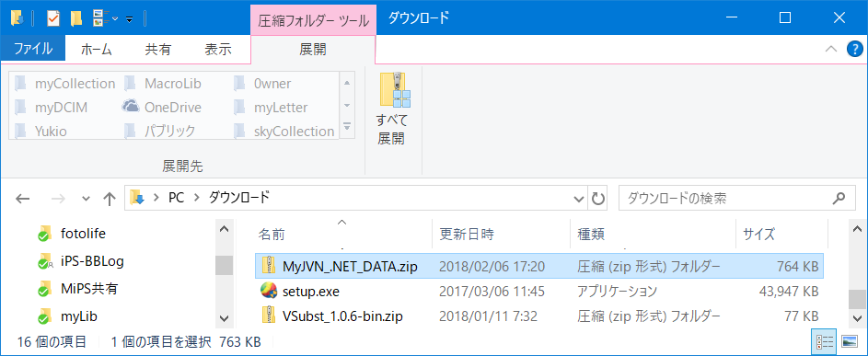Select myLib in navigation pane
This screenshot has height=356, width=868.
pos(68,317)
